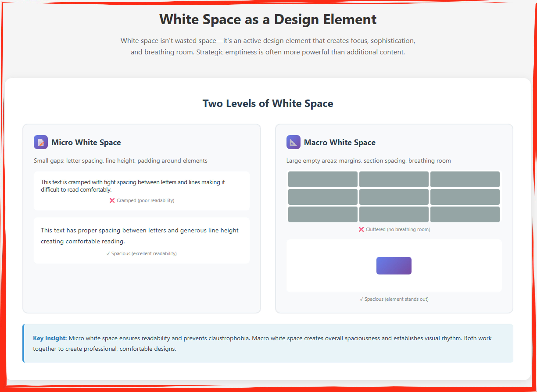Click the checkmark beside Spacious excellent readability
Image resolution: width=537 pixels, height=392 pixels.
pos(108,254)
